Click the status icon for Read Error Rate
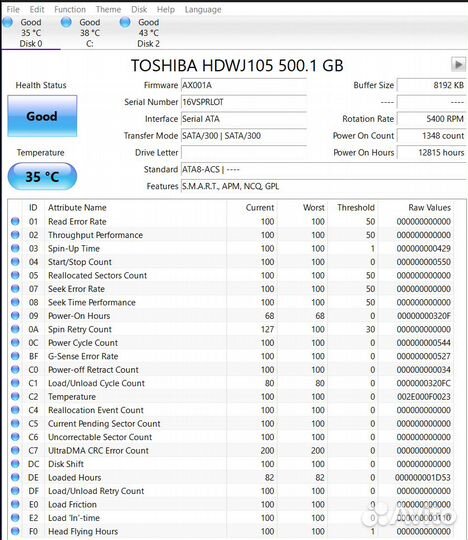This screenshot has height=540, width=468. pos(15,221)
